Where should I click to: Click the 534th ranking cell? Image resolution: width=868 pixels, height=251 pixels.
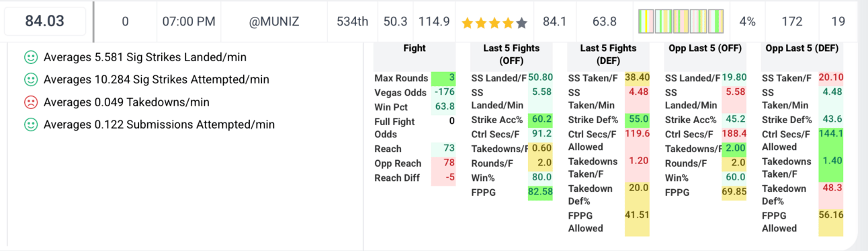pos(352,22)
